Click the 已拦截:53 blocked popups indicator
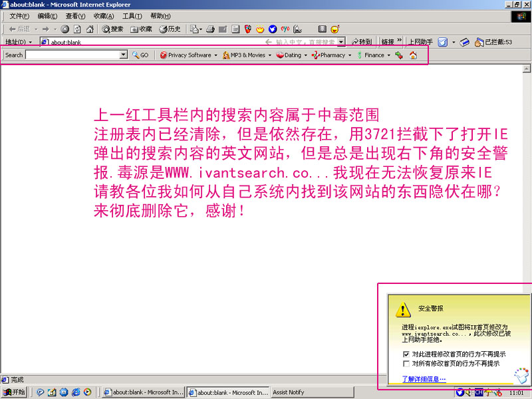 pyautogui.click(x=493, y=42)
